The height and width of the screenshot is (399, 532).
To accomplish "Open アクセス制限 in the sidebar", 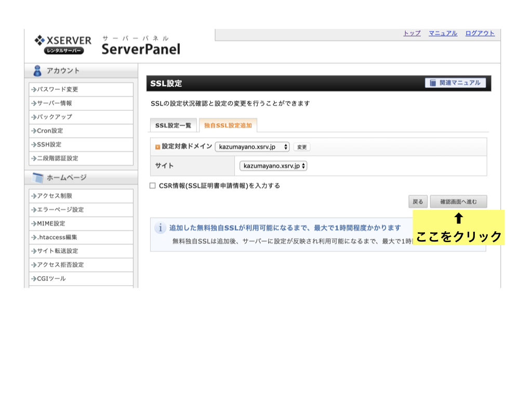I will [81, 196].
